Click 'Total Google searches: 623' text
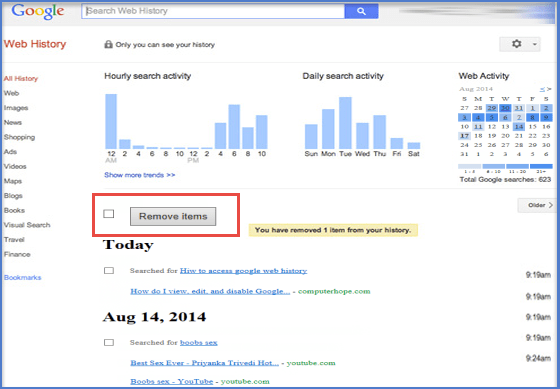560x389 pixels. (505, 180)
